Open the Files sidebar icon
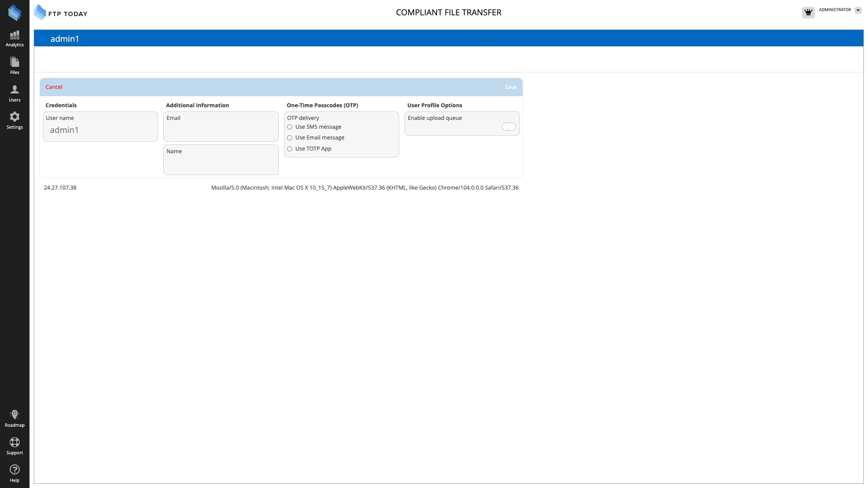Viewport: 868px width, 488px height. 15,62
